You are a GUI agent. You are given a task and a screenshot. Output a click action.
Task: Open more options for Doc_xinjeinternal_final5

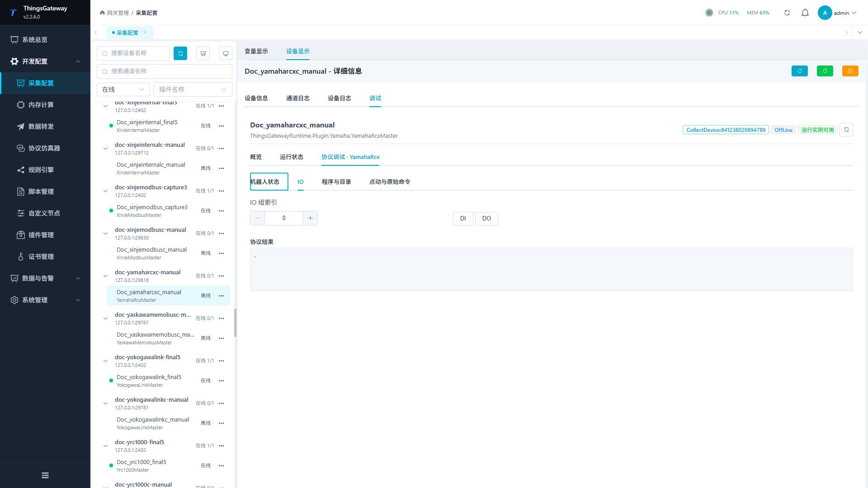222,126
